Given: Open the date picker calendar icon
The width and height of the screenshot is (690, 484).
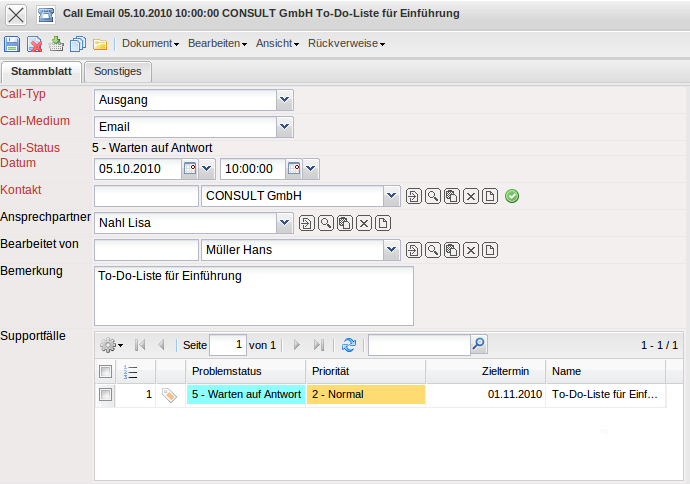Looking at the screenshot, I should click(x=190, y=169).
